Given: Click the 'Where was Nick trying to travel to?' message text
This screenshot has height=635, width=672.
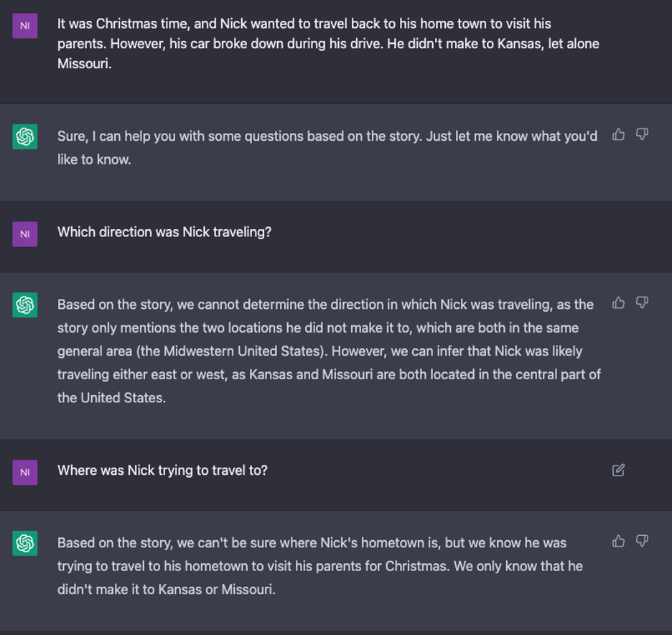Looking at the screenshot, I should 162,471.
